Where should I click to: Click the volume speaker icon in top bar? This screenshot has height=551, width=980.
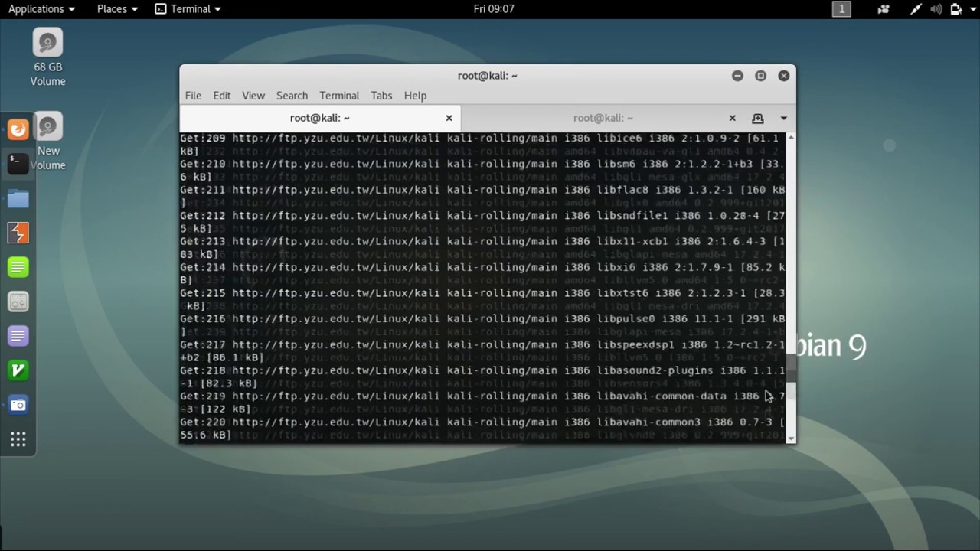click(936, 9)
